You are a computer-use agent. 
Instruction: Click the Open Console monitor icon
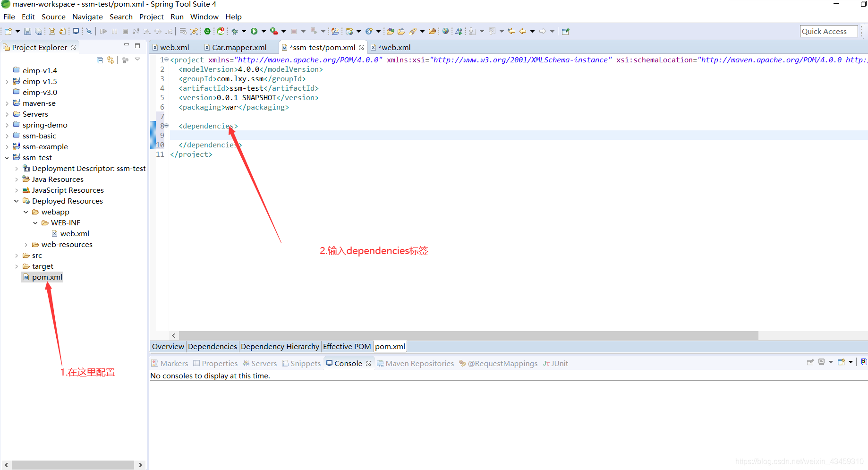(x=76, y=31)
